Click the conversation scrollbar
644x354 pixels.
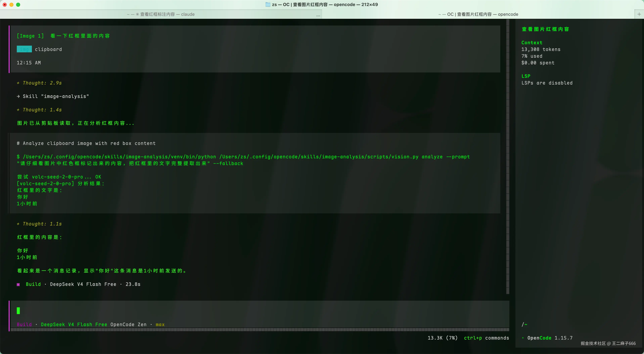[508, 157]
